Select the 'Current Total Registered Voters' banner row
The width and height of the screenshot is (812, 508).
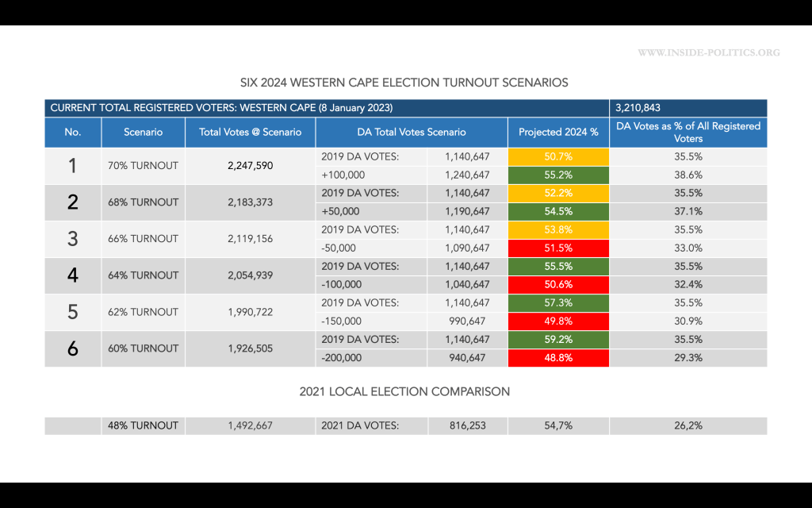click(x=327, y=108)
